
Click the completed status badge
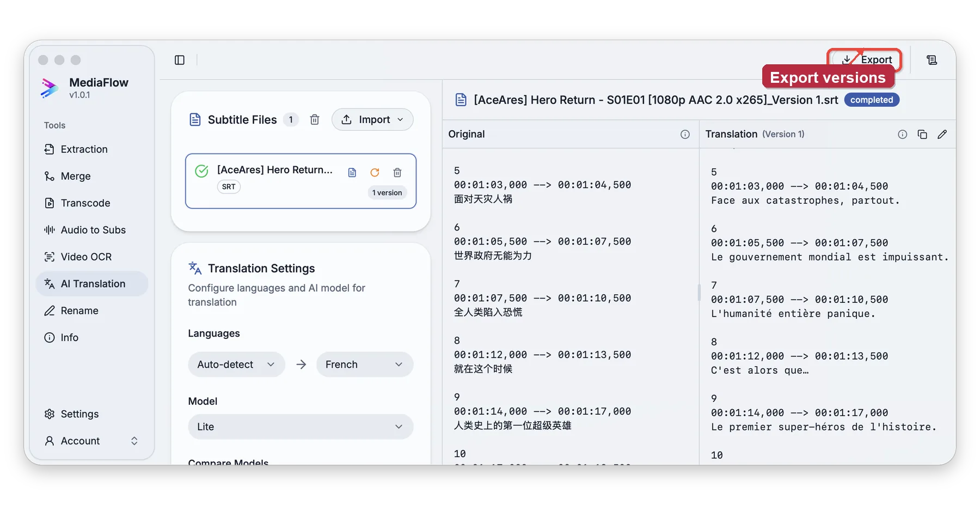coord(872,100)
